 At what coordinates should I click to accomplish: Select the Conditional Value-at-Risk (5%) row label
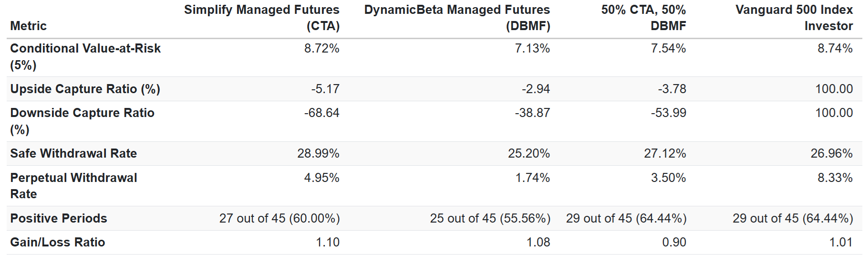click(x=86, y=57)
